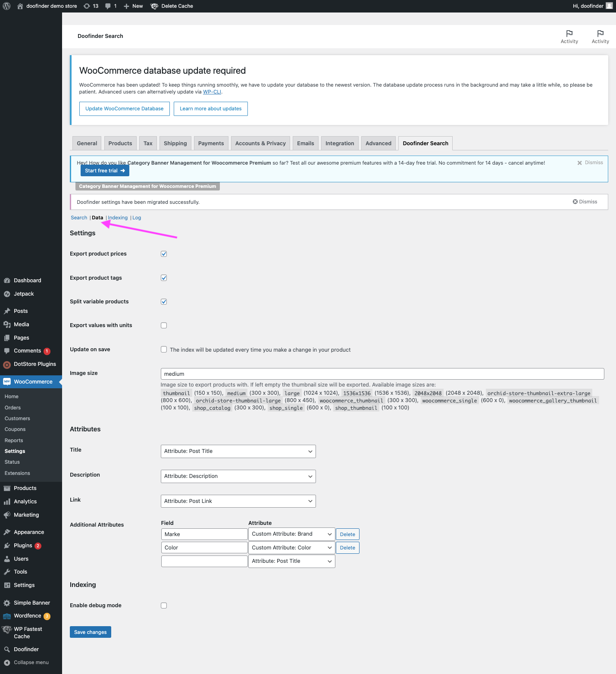
Task: Click the home icon beside doofinder demo store
Action: click(x=20, y=6)
